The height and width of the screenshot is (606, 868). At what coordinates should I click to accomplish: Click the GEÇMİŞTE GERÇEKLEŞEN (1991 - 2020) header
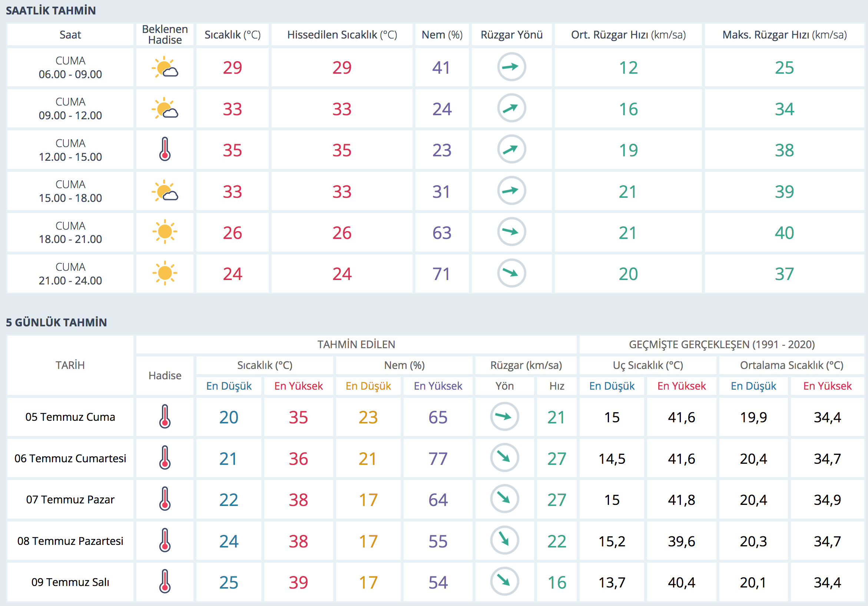[721, 344]
